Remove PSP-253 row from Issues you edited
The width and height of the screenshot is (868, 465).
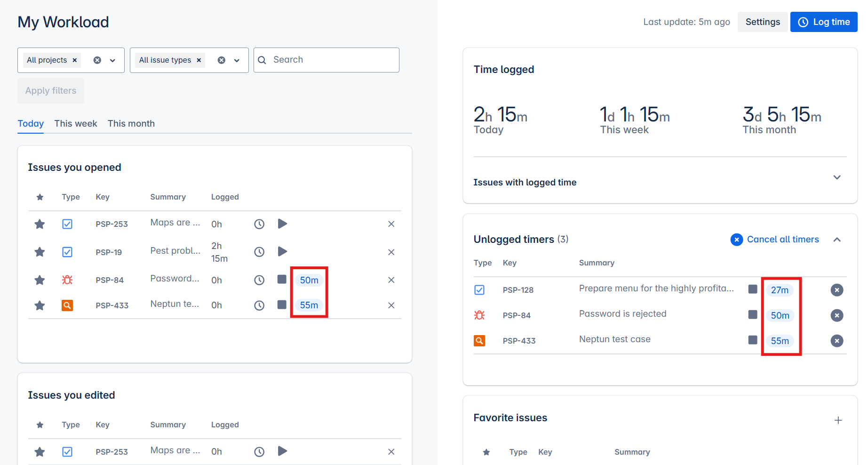(x=391, y=452)
